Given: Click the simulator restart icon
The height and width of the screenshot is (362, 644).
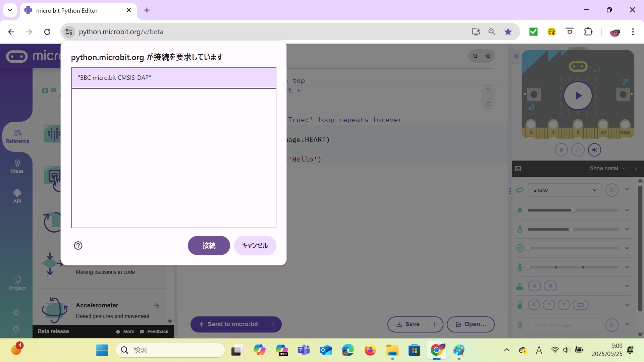Looking at the screenshot, I should tap(578, 150).
